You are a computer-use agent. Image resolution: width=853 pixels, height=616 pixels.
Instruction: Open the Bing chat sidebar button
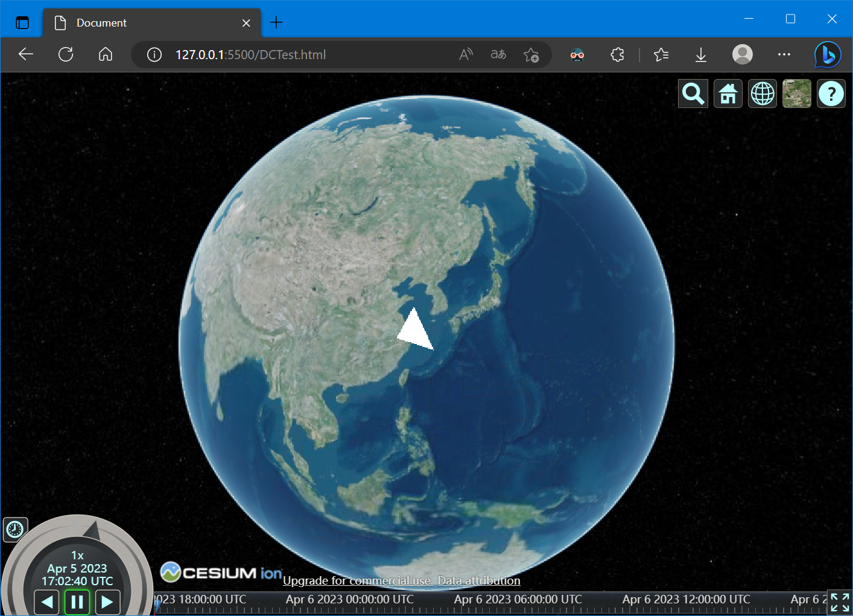coord(828,55)
